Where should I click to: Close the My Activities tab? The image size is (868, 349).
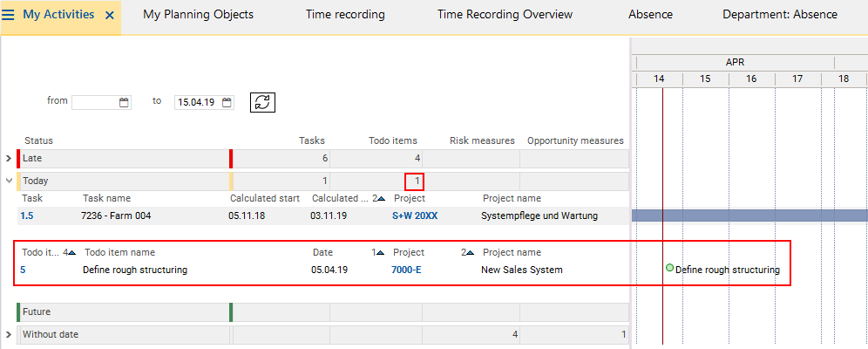110,16
